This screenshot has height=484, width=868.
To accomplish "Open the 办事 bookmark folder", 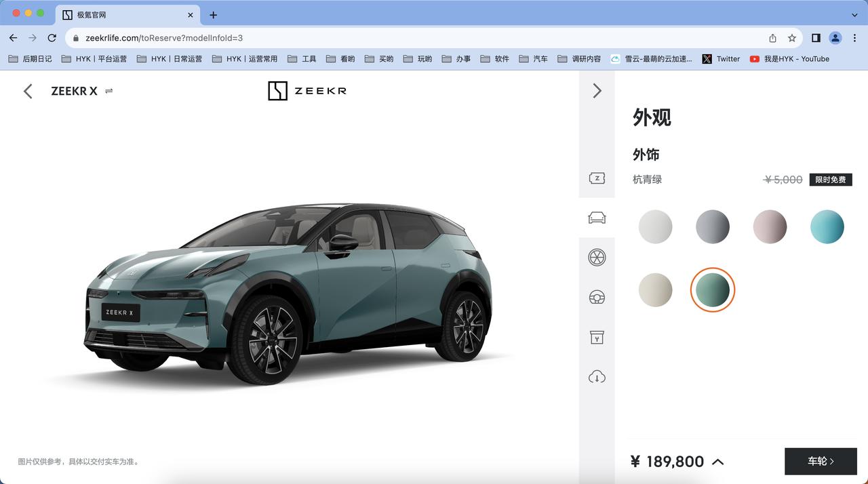I will 456,59.
